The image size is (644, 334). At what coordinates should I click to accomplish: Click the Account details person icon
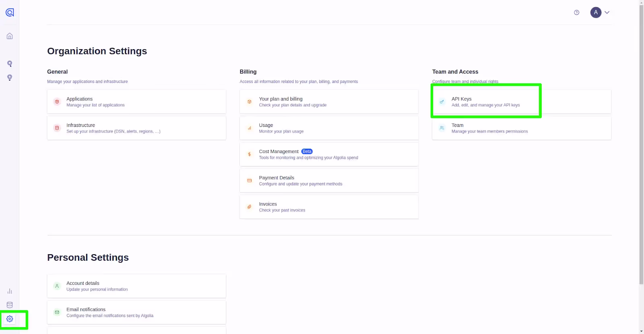[57, 286]
